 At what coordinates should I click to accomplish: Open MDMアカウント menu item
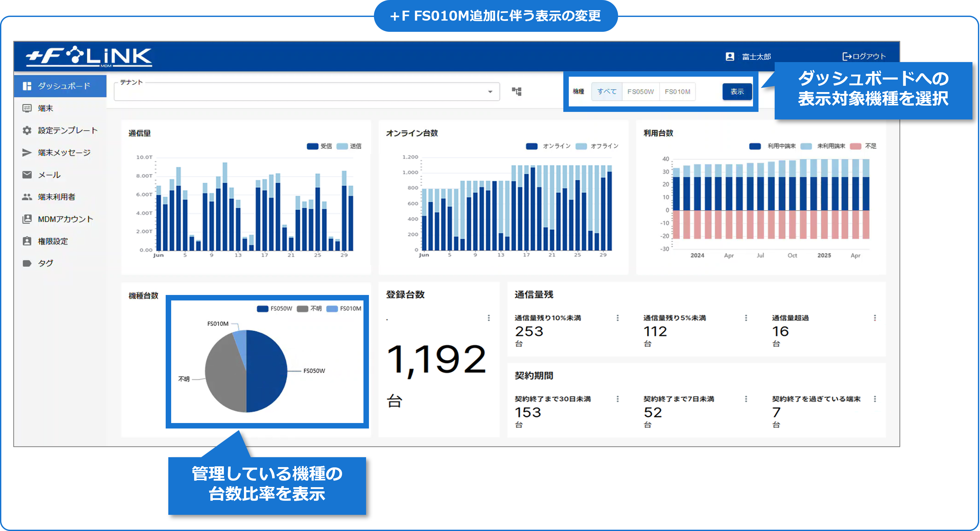click(x=60, y=219)
